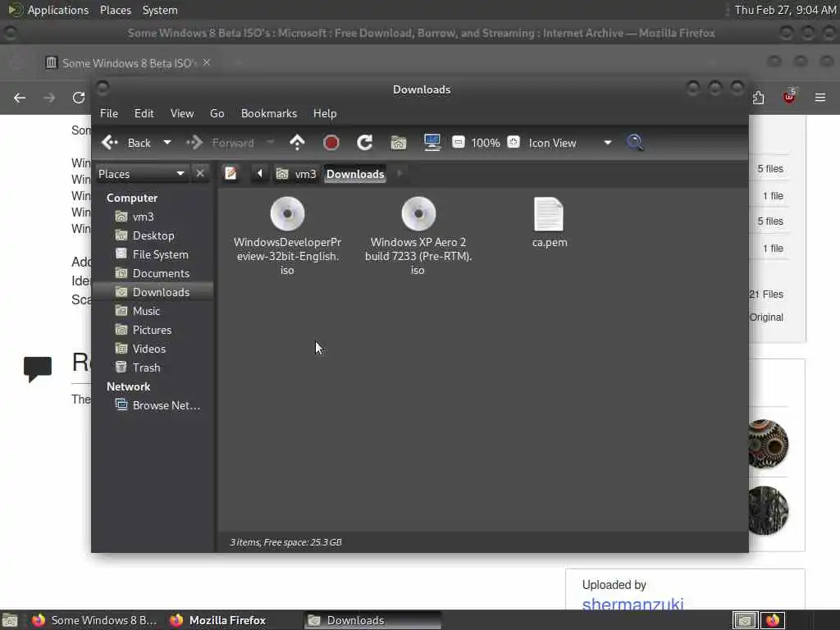Open the gears thumbnail on the Firefox page
Image resolution: width=840 pixels, height=630 pixels.
[768, 444]
